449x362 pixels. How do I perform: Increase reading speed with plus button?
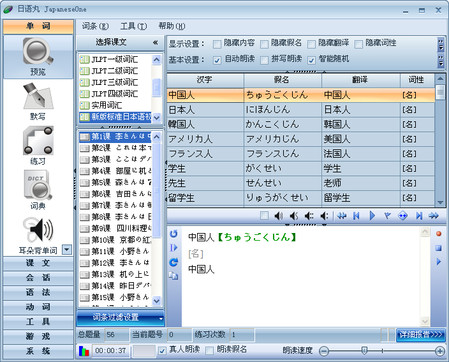[x=440, y=351]
